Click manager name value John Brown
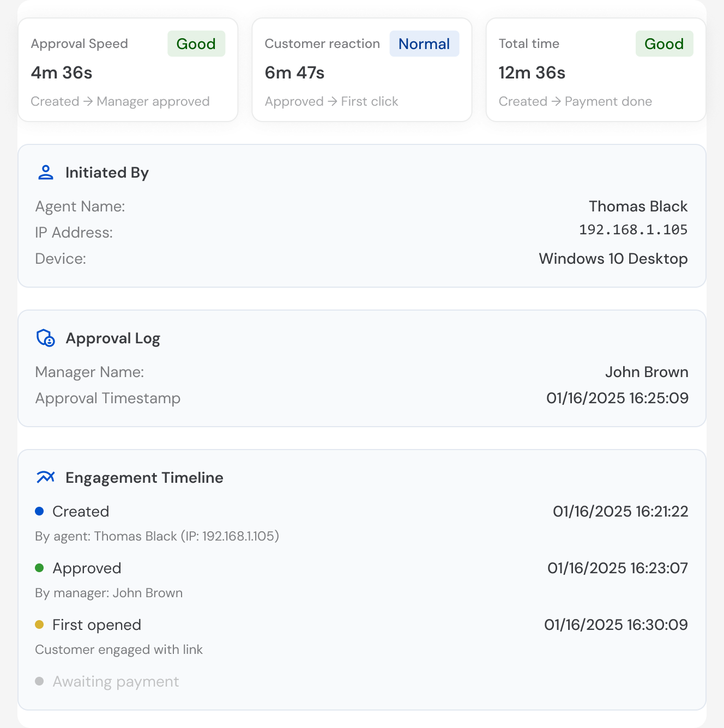 pos(647,372)
